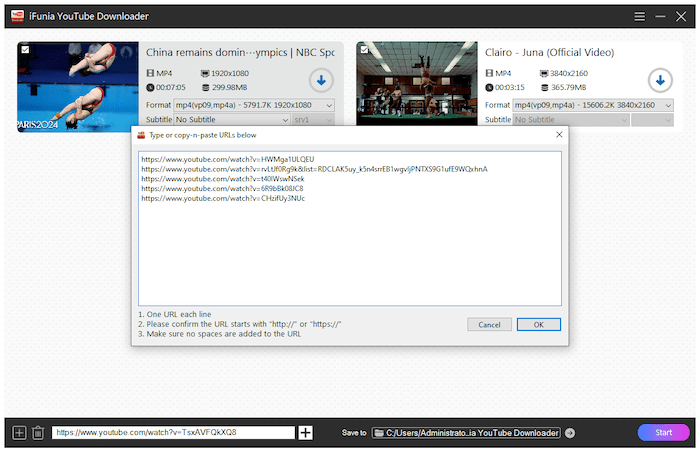Click the plus button beside URL field

tap(306, 432)
